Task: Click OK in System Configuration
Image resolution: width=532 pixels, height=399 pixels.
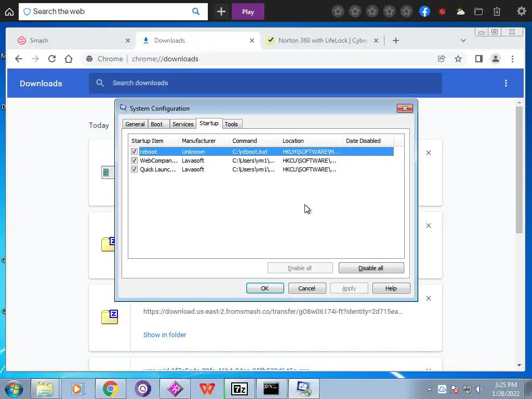Action: click(265, 288)
